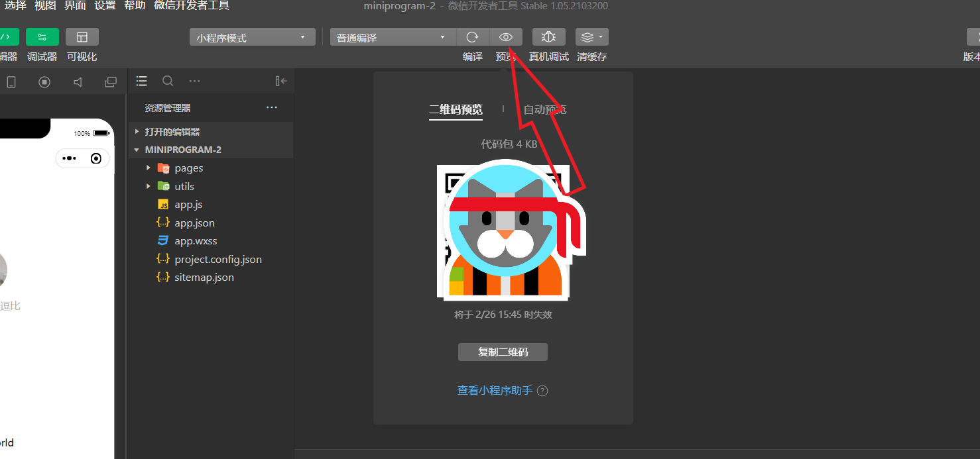Click the compile refresh icon
Screen dimensions: 980x459
coord(473,37)
